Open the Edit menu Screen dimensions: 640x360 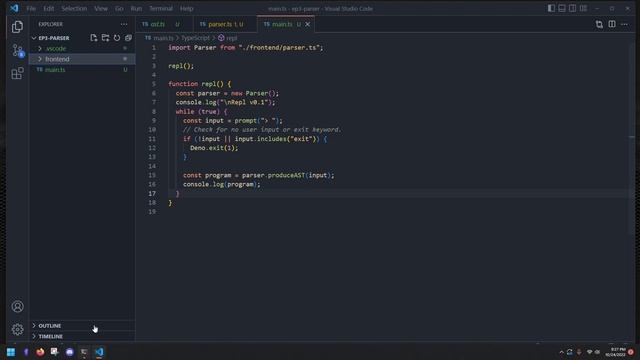(49, 8)
